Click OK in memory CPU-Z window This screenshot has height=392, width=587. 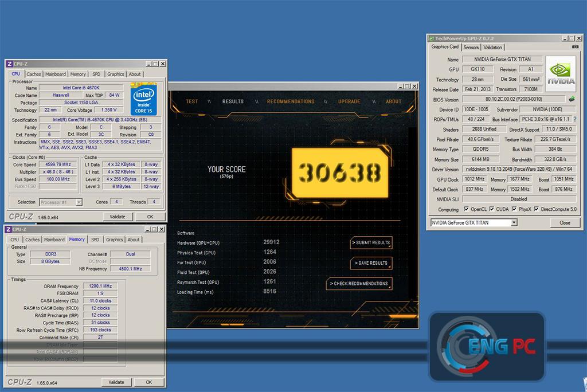pos(149,382)
